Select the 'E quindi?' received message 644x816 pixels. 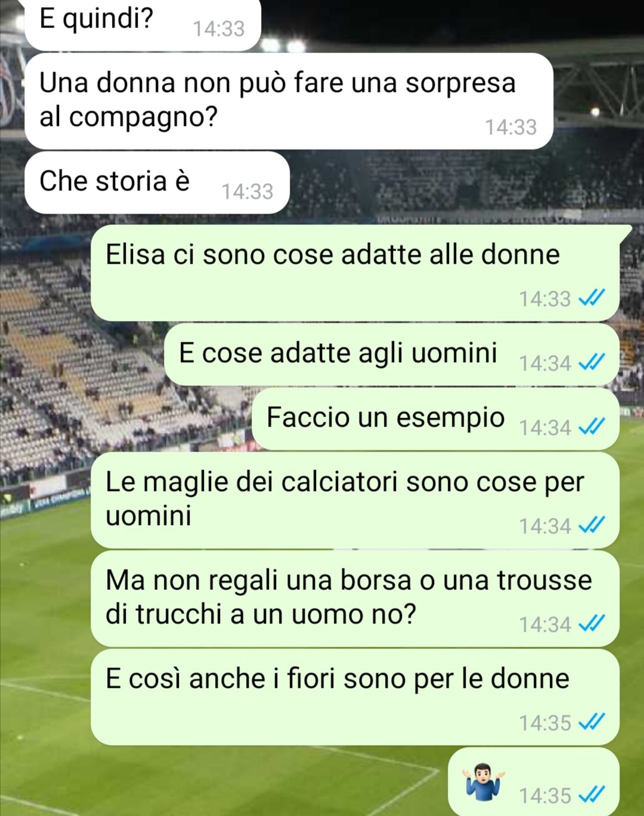[x=143, y=24]
